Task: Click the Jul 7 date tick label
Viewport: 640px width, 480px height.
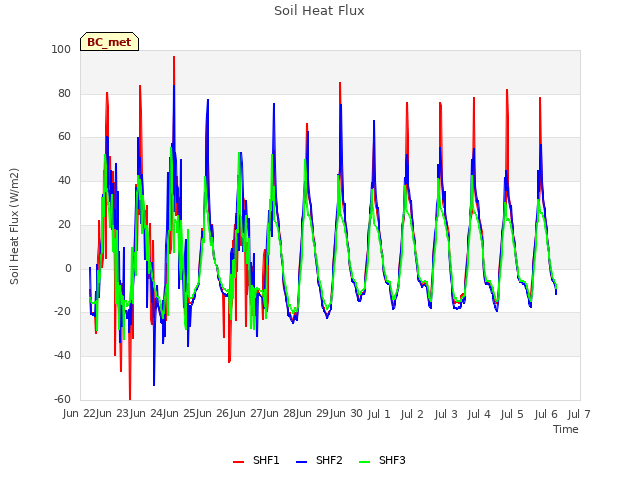Action: click(x=579, y=415)
